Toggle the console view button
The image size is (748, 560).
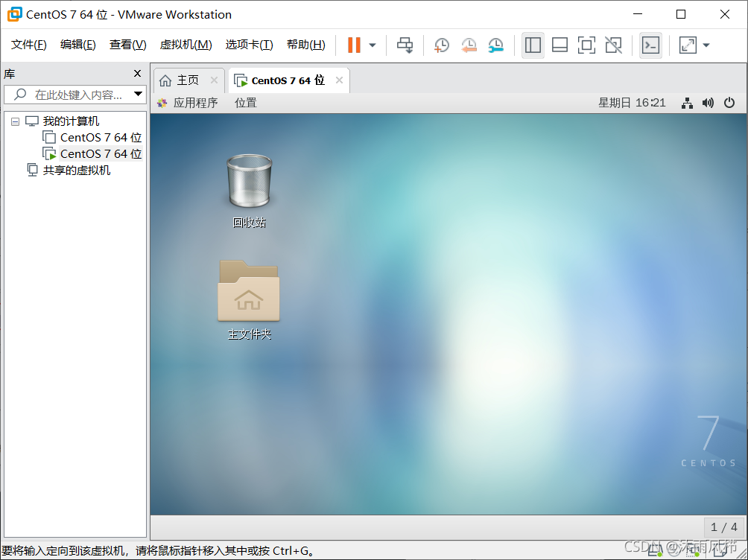coord(650,45)
